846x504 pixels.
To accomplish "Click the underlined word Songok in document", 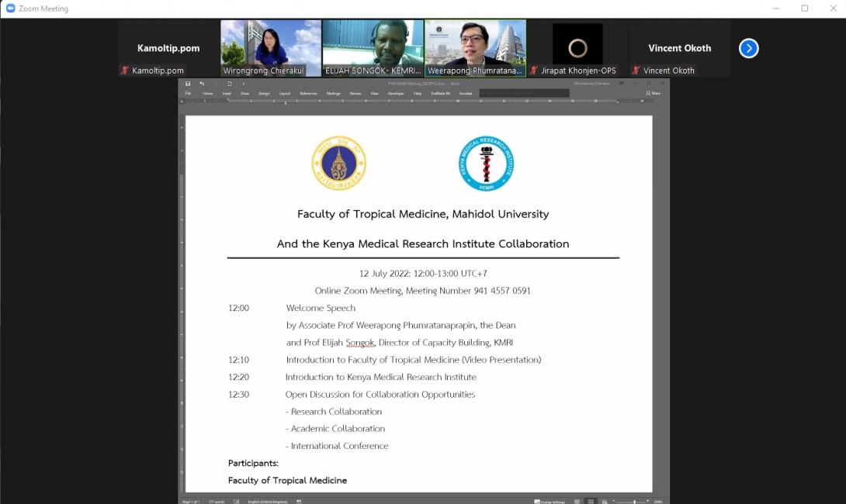I will (x=360, y=342).
